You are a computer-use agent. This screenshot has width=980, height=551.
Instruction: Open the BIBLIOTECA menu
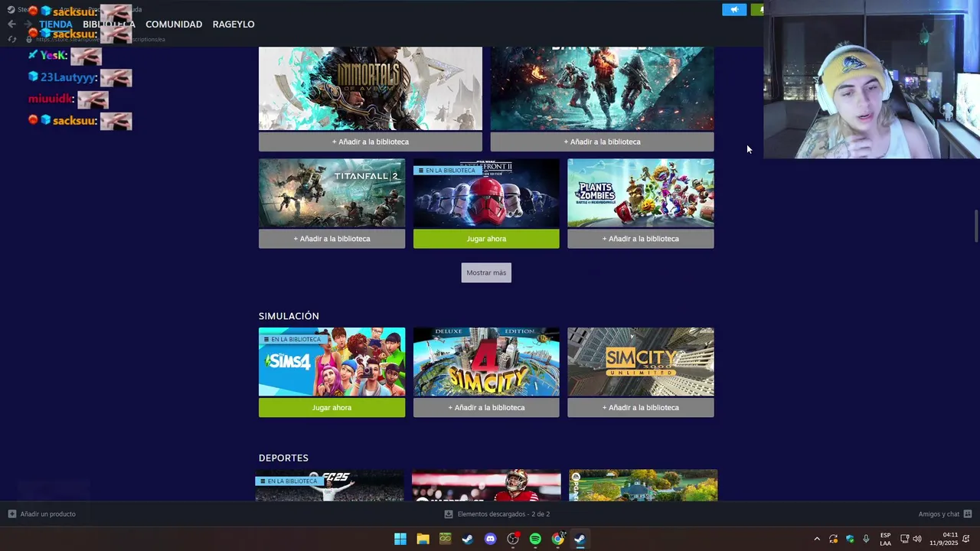[109, 24]
